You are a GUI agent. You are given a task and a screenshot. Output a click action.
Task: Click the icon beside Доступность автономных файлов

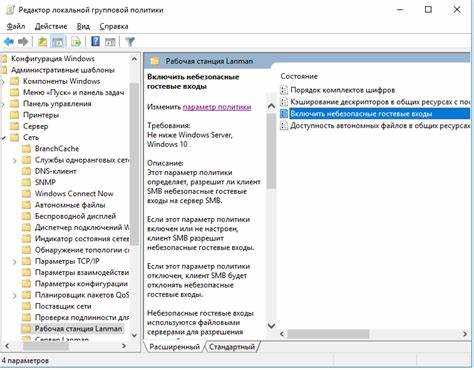(284, 126)
